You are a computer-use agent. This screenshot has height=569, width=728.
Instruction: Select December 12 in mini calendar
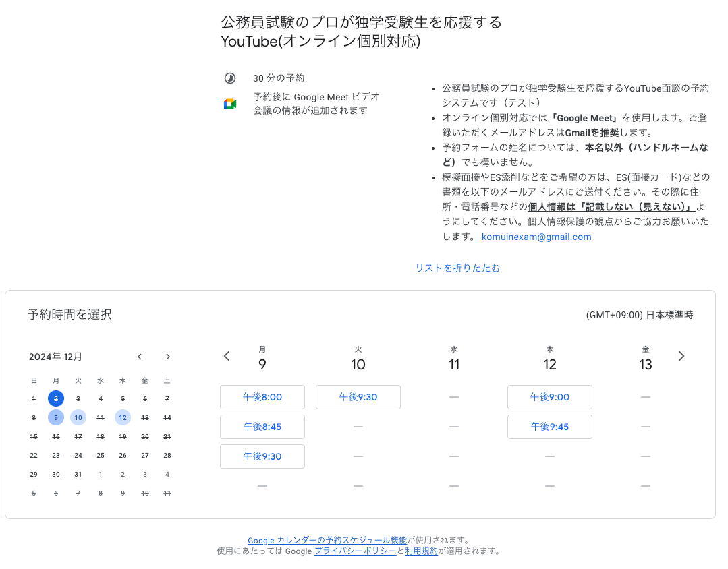point(123,418)
